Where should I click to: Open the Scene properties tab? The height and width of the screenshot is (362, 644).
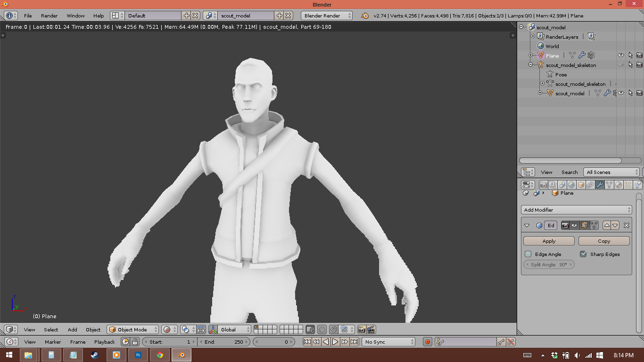tap(562, 185)
